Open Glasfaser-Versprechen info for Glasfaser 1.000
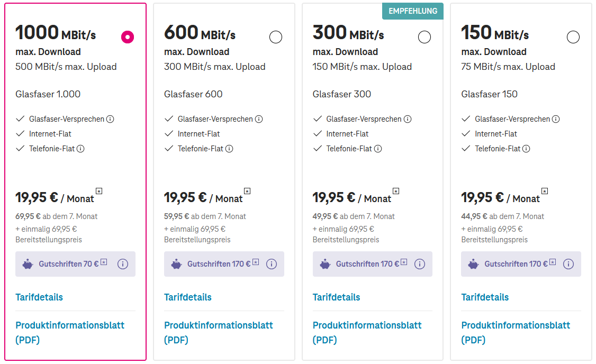Viewport: 596px width, 364px height. point(110,119)
